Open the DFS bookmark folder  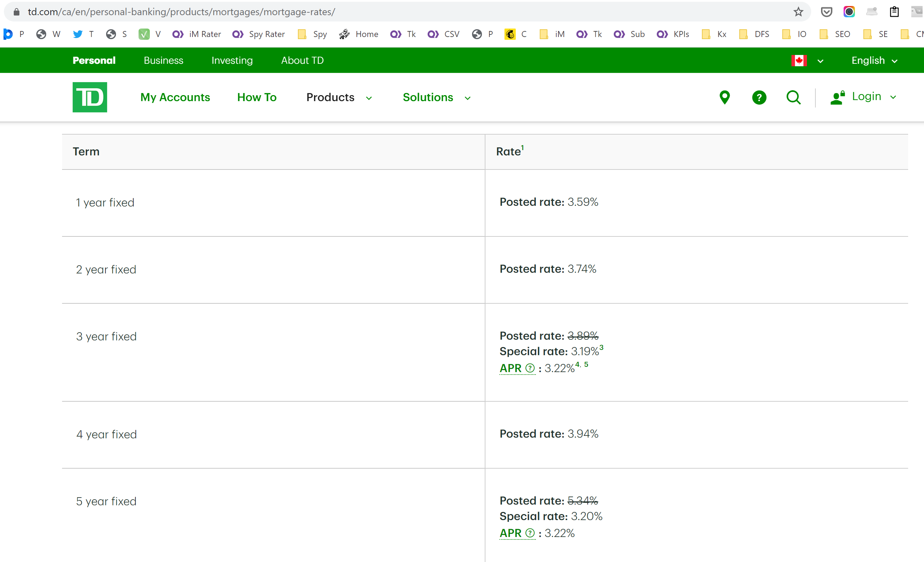point(754,34)
